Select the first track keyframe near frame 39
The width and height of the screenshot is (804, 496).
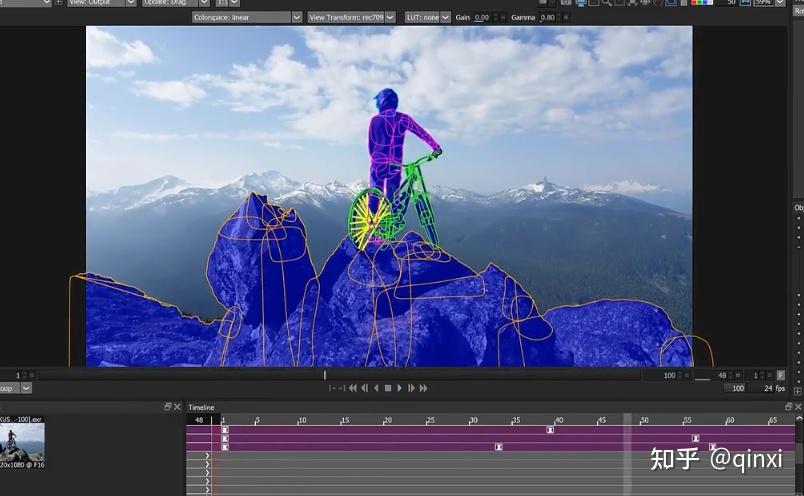[550, 430]
